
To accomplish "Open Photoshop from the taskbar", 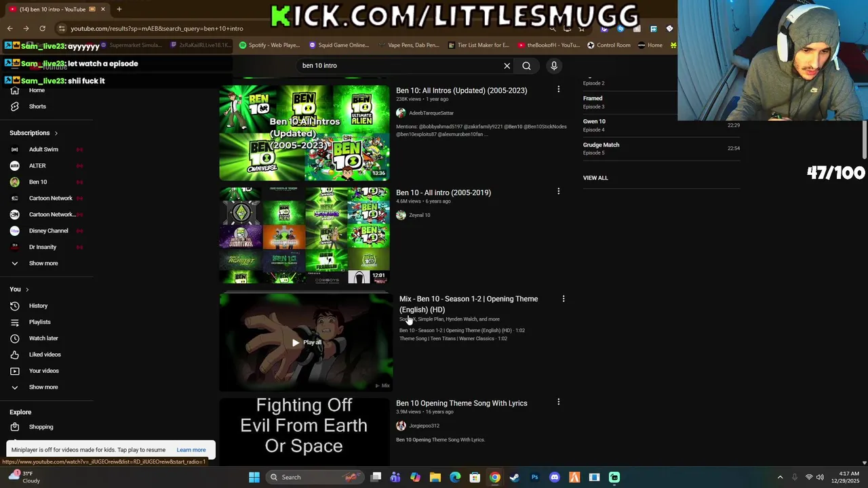I will coord(534,477).
